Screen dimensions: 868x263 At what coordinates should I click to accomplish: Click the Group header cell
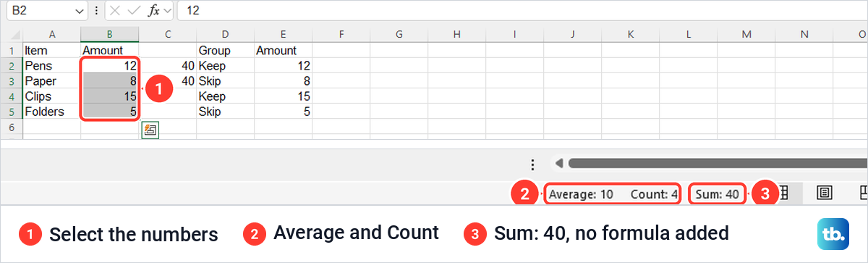coord(226,51)
